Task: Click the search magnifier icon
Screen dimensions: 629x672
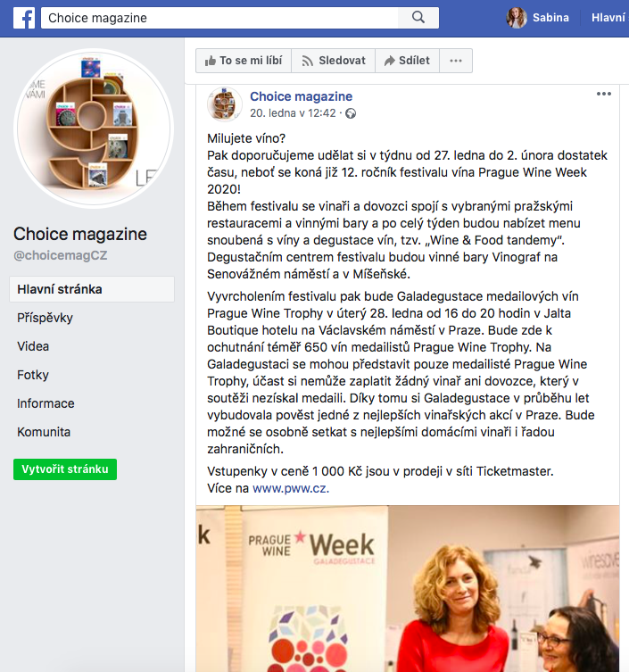Action: click(x=418, y=18)
